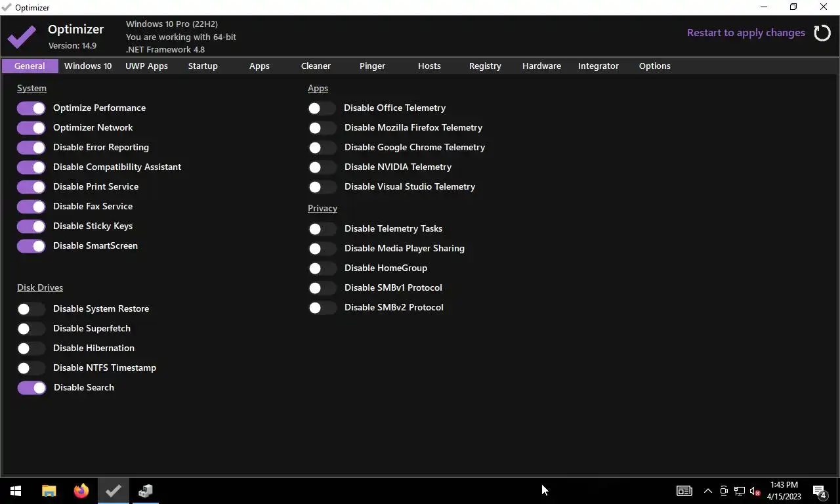Click the System section heading
Viewport: 840px width, 504px height.
(x=31, y=88)
